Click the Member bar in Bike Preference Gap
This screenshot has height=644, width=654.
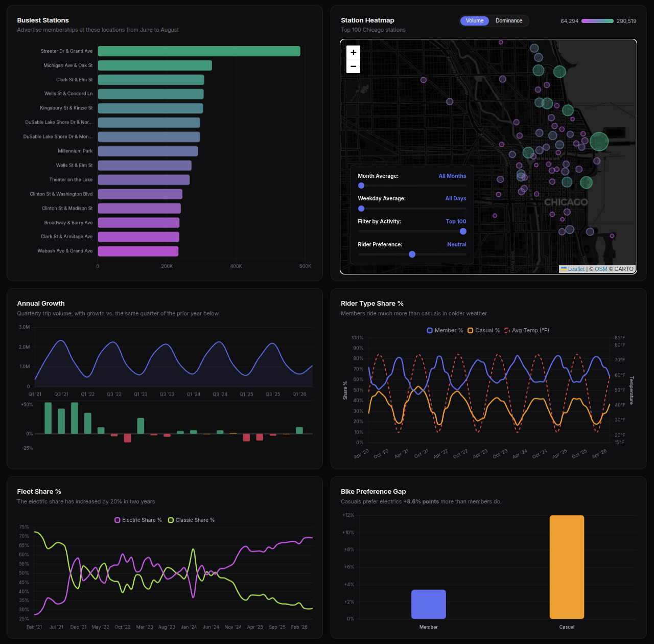[x=429, y=604]
